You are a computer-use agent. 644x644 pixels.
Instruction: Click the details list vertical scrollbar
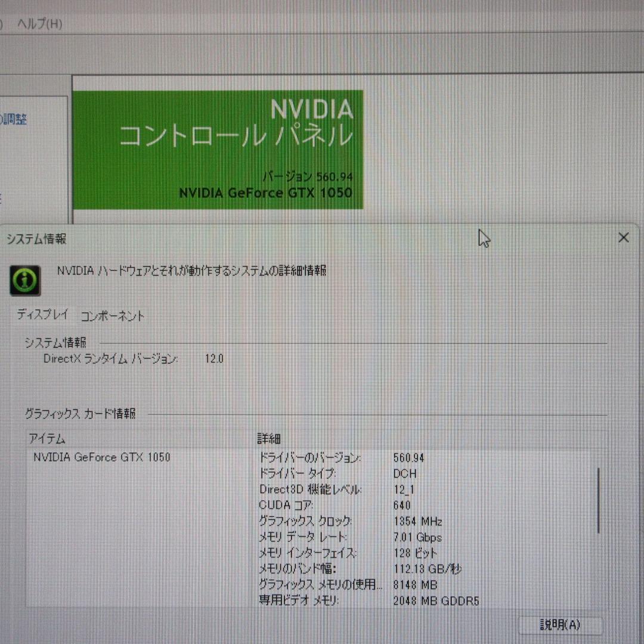tap(599, 500)
